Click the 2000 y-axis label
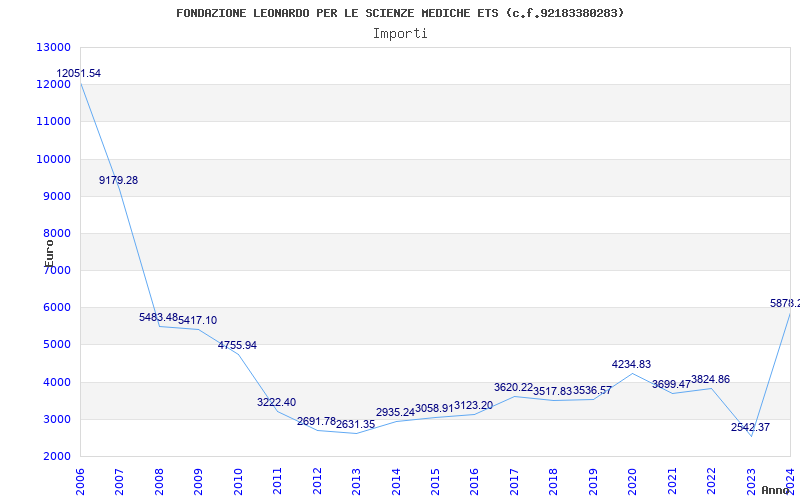The width and height of the screenshot is (800, 500). coord(56,457)
